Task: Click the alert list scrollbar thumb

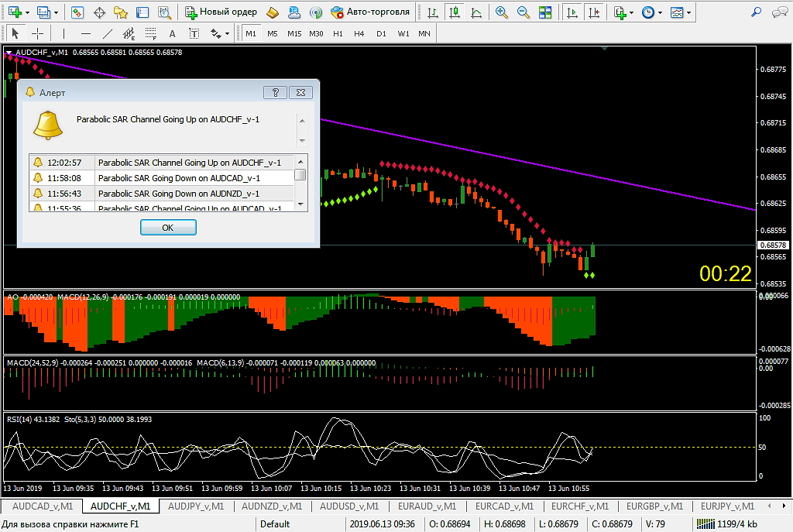Action: point(300,174)
